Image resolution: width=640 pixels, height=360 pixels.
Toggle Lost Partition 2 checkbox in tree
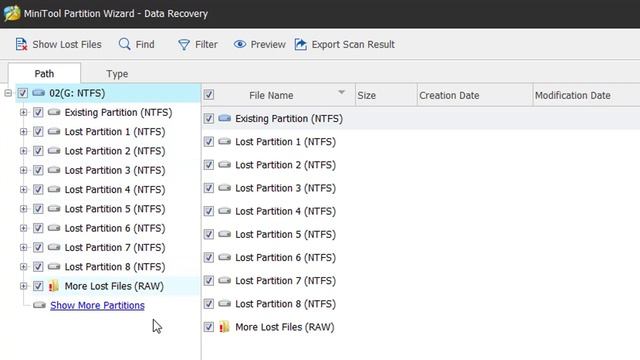(x=38, y=151)
